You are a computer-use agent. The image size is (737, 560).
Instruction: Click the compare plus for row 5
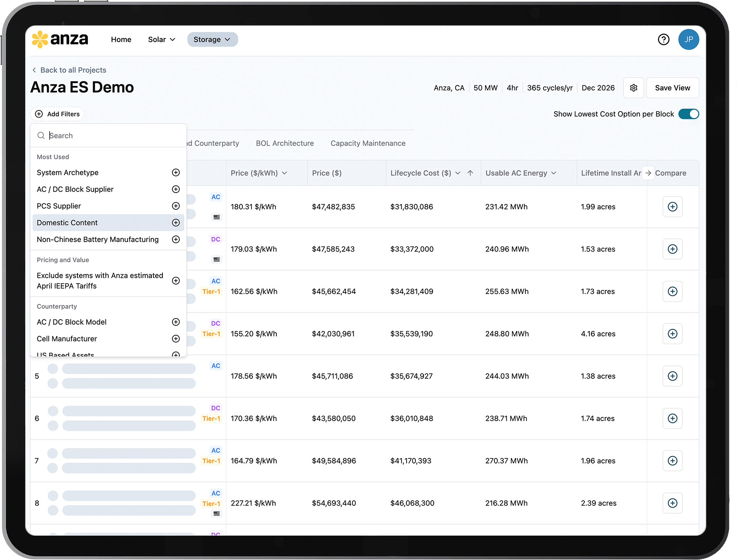coord(673,376)
